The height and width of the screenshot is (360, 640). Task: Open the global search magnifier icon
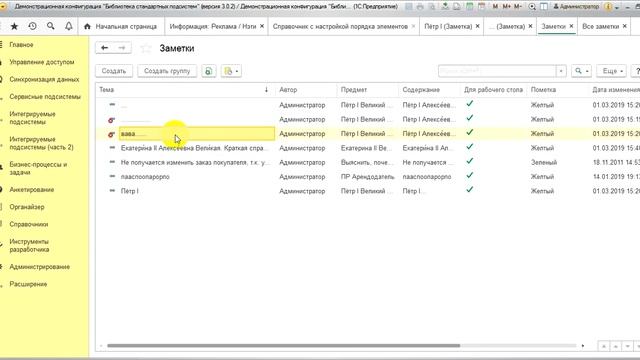pos(51,26)
